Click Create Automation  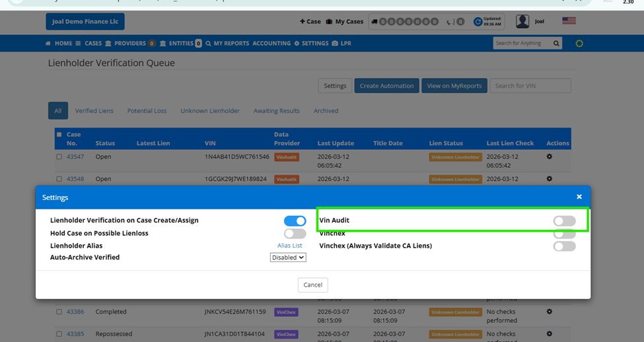pyautogui.click(x=386, y=86)
